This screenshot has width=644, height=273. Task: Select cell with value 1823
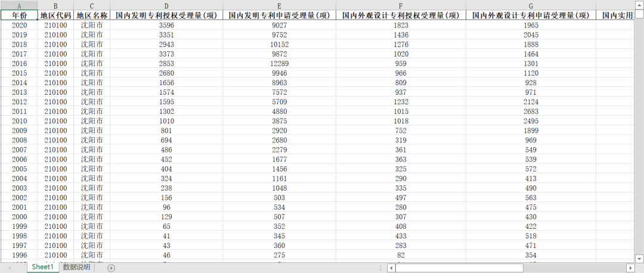tap(401, 25)
